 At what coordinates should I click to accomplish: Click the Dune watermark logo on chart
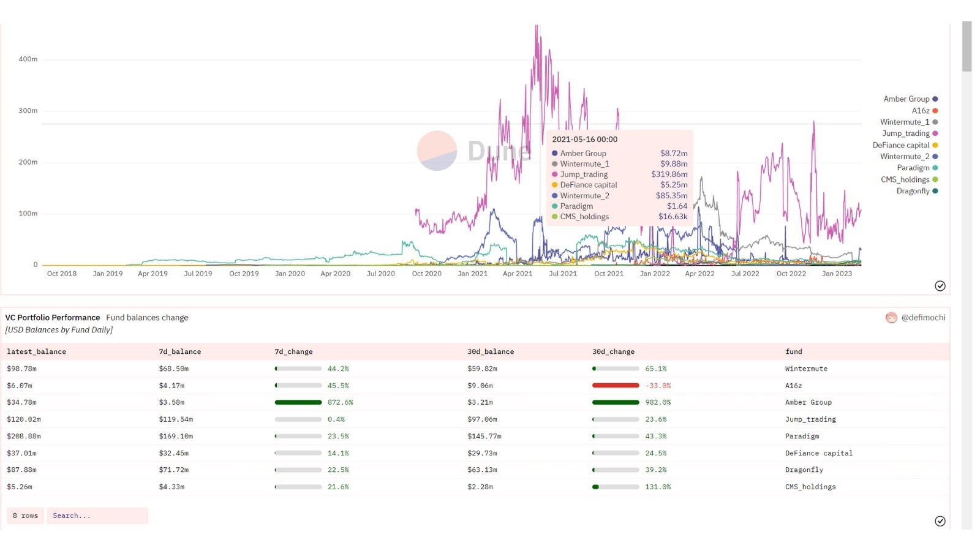[x=437, y=151]
